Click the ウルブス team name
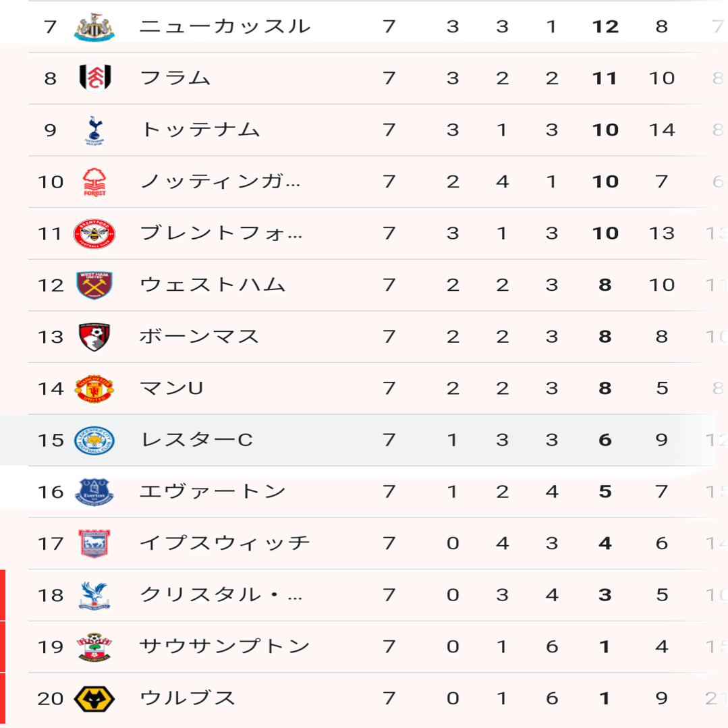Image resolution: width=728 pixels, height=728 pixels. coord(187,699)
